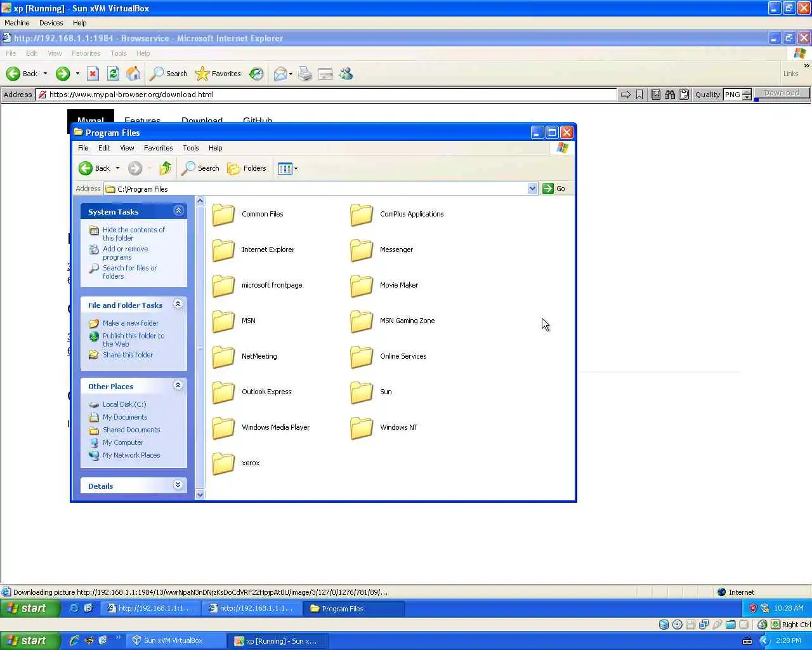Open My Documents from Other Places
This screenshot has width=812, height=650.
tap(125, 417)
